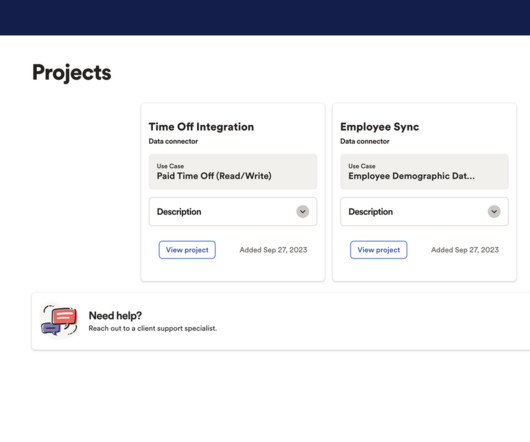The height and width of the screenshot is (442, 530).
Task: Expand the Employee Sync description chevron
Action: [494, 212]
